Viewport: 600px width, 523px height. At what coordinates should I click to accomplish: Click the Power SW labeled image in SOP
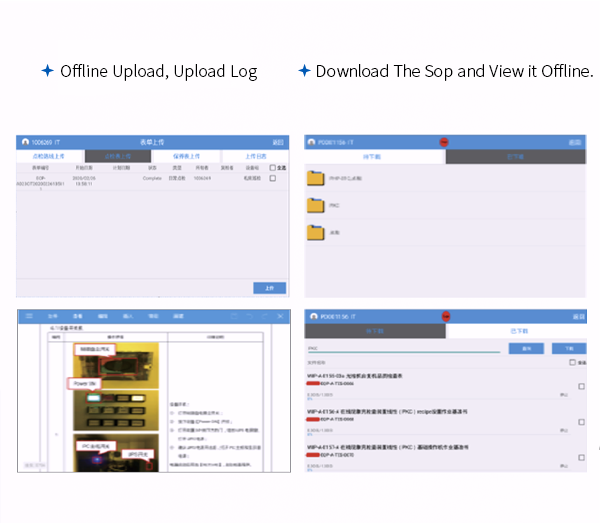click(x=84, y=383)
